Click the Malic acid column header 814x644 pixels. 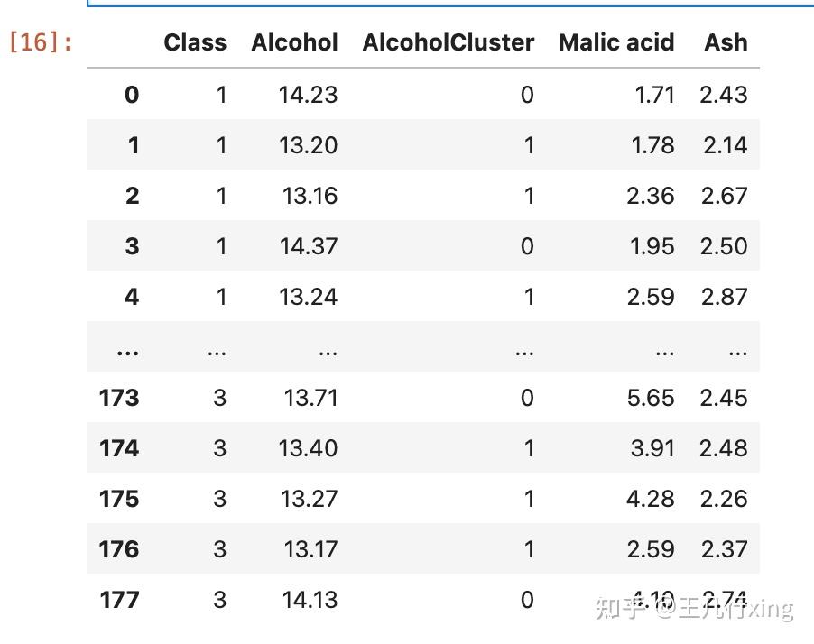[x=616, y=42]
